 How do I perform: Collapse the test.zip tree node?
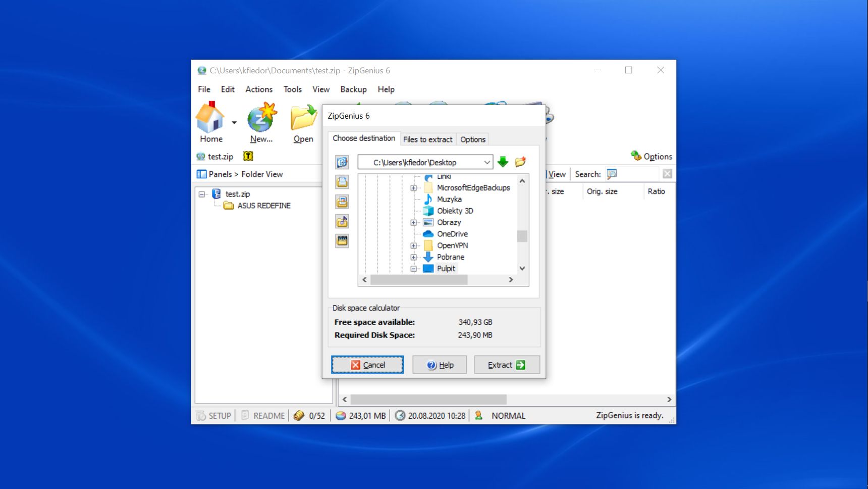[x=202, y=194]
